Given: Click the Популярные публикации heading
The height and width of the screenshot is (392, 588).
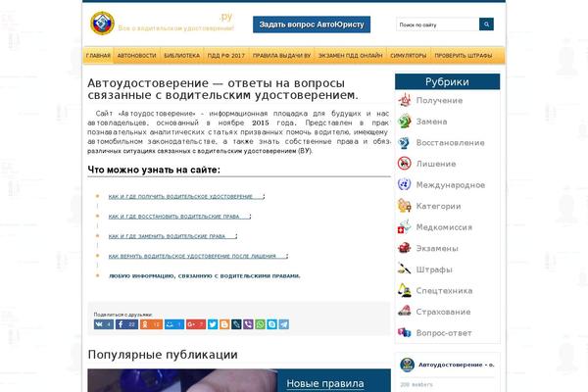Looking at the screenshot, I should [x=163, y=355].
